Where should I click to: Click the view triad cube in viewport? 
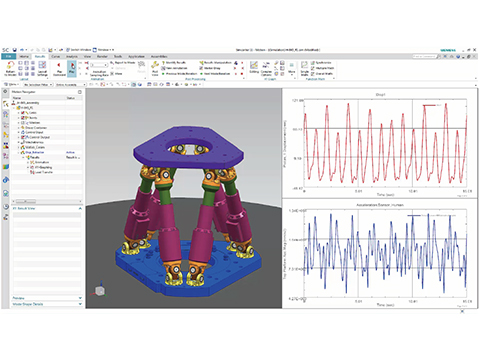pos(100,291)
